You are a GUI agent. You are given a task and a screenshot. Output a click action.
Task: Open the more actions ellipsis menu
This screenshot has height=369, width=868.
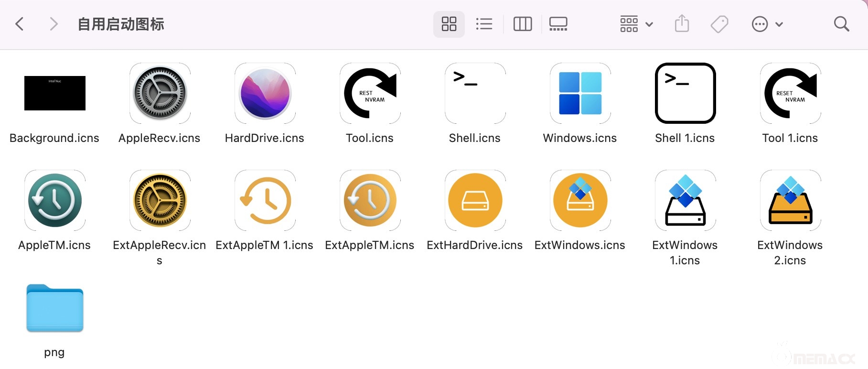coord(767,24)
